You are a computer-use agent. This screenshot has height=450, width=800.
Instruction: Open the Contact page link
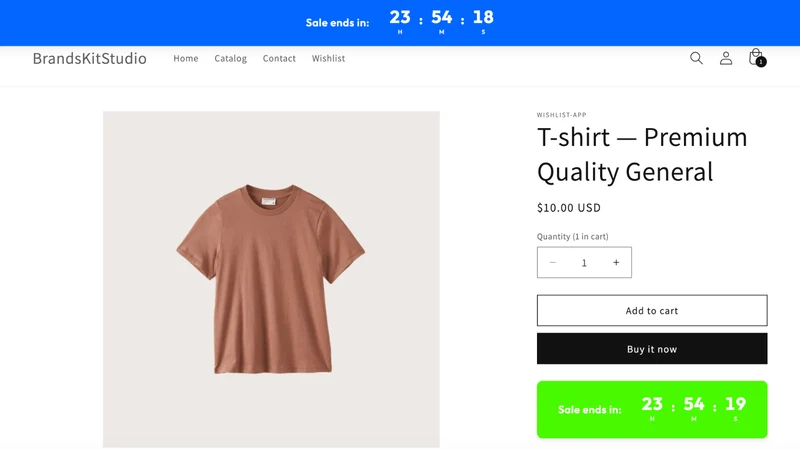[x=279, y=58]
